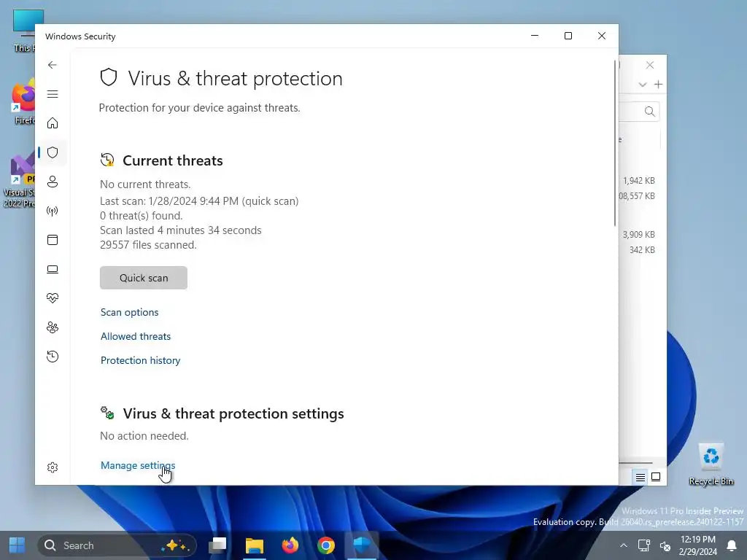The width and height of the screenshot is (747, 560).
Task: Open Task View on taskbar
Action: pos(217,545)
